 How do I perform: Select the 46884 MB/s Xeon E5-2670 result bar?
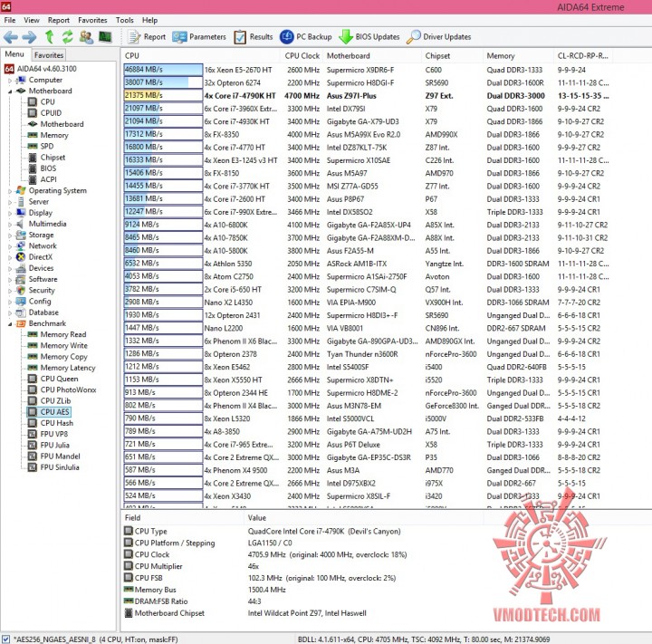[x=163, y=70]
